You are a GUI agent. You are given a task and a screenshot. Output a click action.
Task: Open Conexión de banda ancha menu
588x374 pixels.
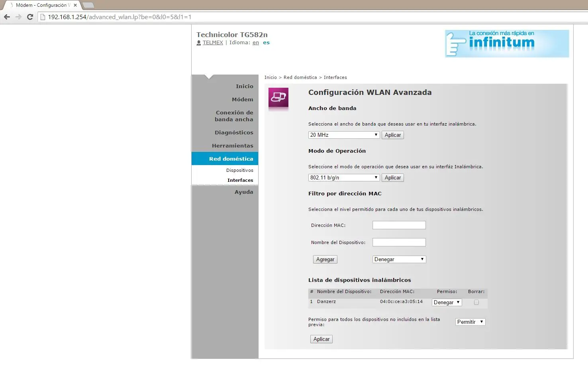click(234, 116)
